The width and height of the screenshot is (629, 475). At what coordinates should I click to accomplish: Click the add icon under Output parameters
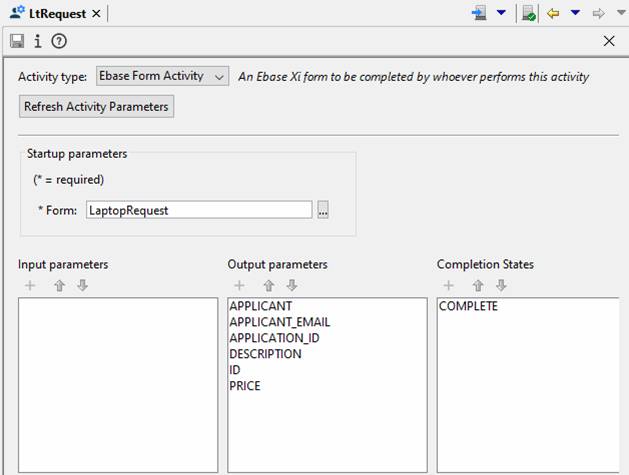pos(239,286)
